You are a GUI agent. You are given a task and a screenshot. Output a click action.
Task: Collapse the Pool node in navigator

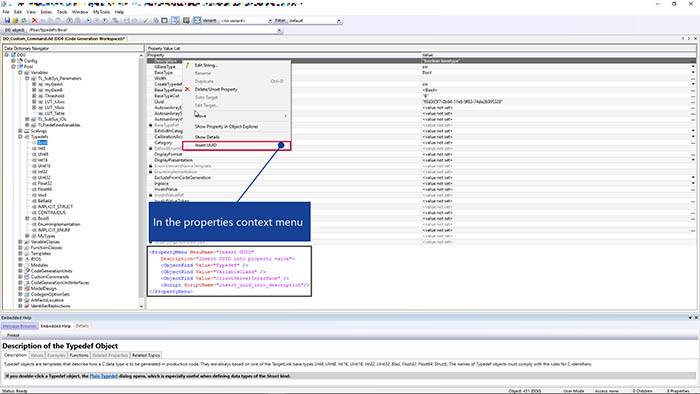tap(13, 66)
